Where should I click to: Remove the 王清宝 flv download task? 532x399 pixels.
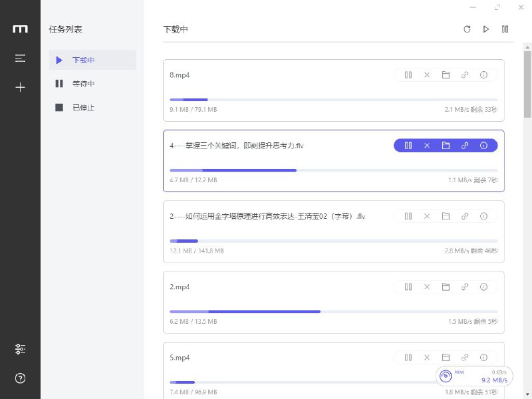pyautogui.click(x=427, y=216)
